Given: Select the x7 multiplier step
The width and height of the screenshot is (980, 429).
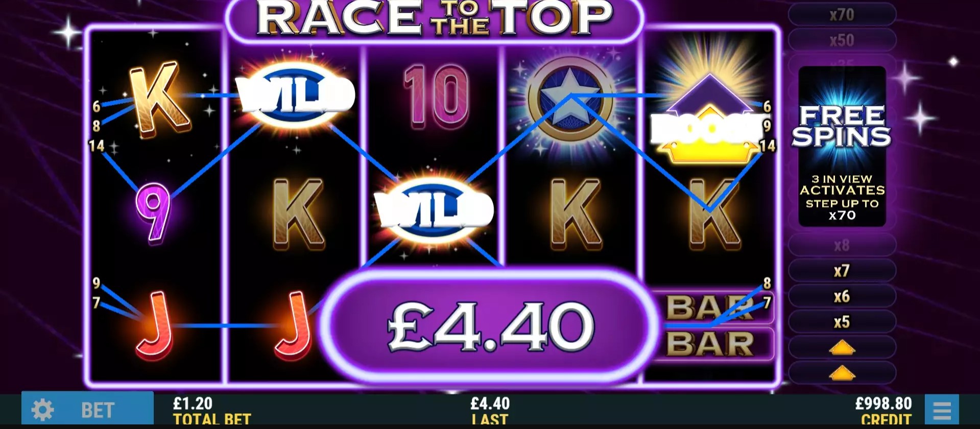Looking at the screenshot, I should 842,271.
